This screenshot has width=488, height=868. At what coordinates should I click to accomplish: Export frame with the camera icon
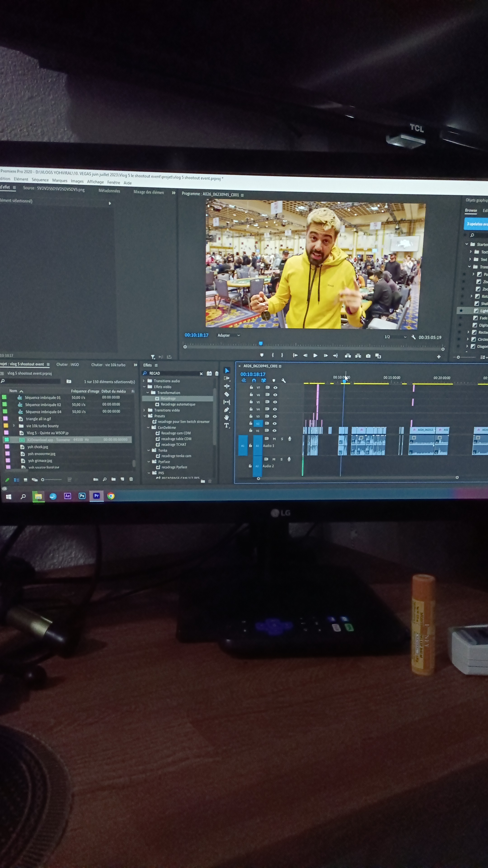coord(368,356)
